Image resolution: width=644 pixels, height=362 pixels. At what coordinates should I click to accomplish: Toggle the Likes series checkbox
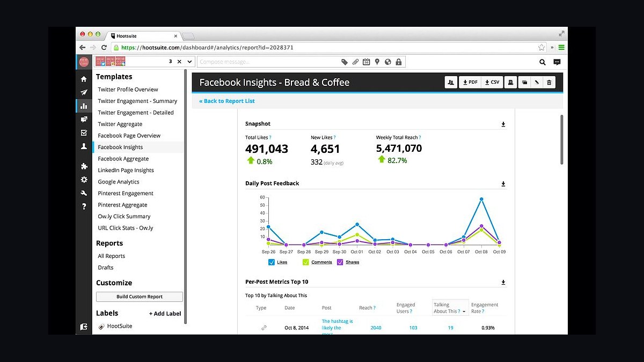point(271,262)
